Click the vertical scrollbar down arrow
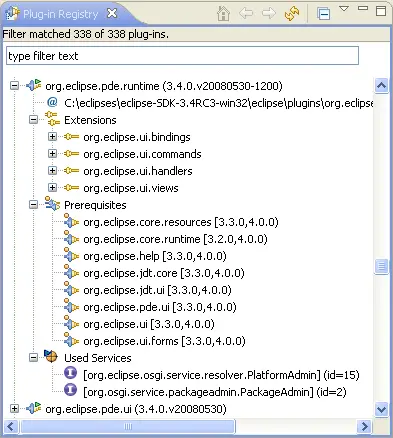This screenshot has width=393, height=438. click(x=381, y=409)
